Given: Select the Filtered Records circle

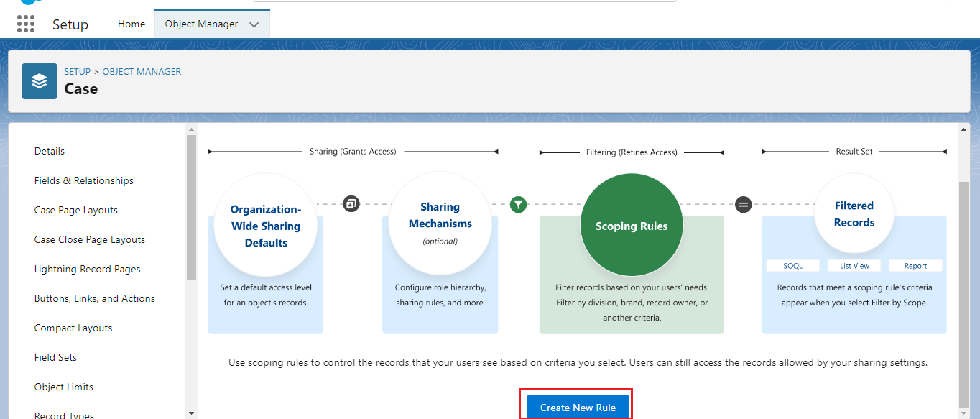Looking at the screenshot, I should (854, 213).
